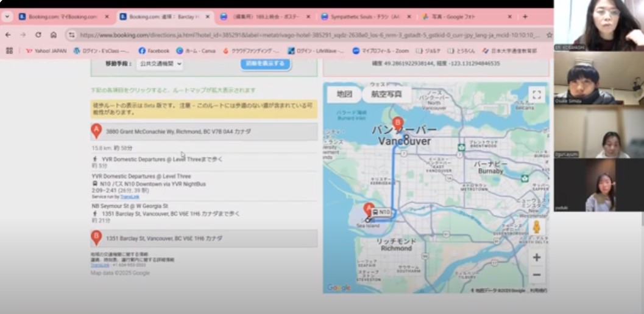Switch map to 地図 map view
The width and height of the screenshot is (644, 314).
click(x=344, y=94)
